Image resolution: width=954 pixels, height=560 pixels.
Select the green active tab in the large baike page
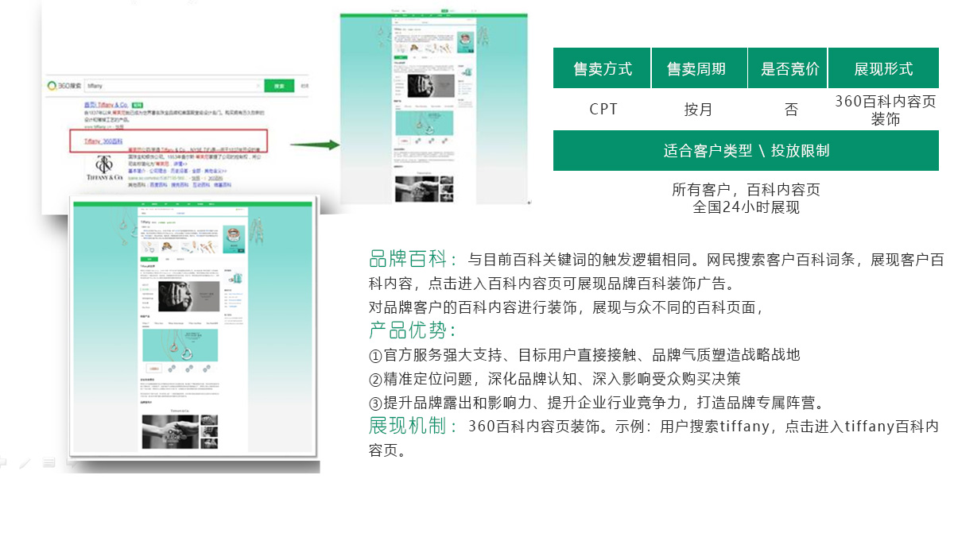click(x=149, y=259)
